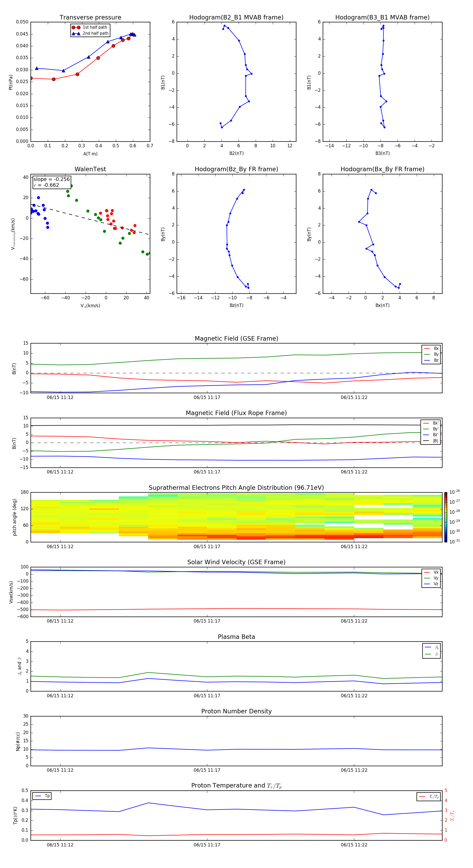Click the 'Bz(nT)' x-axis label
Image resolution: width=473 pixels, height=868 pixels.
[x=236, y=305]
